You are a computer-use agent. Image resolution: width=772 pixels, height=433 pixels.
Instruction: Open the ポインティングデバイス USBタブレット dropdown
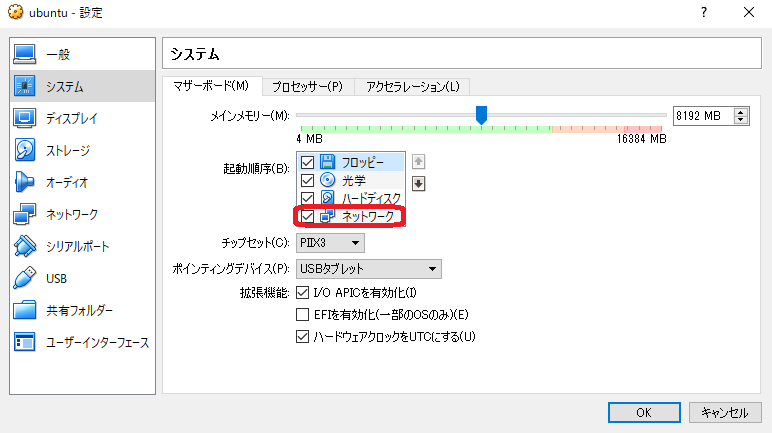pyautogui.click(x=368, y=269)
